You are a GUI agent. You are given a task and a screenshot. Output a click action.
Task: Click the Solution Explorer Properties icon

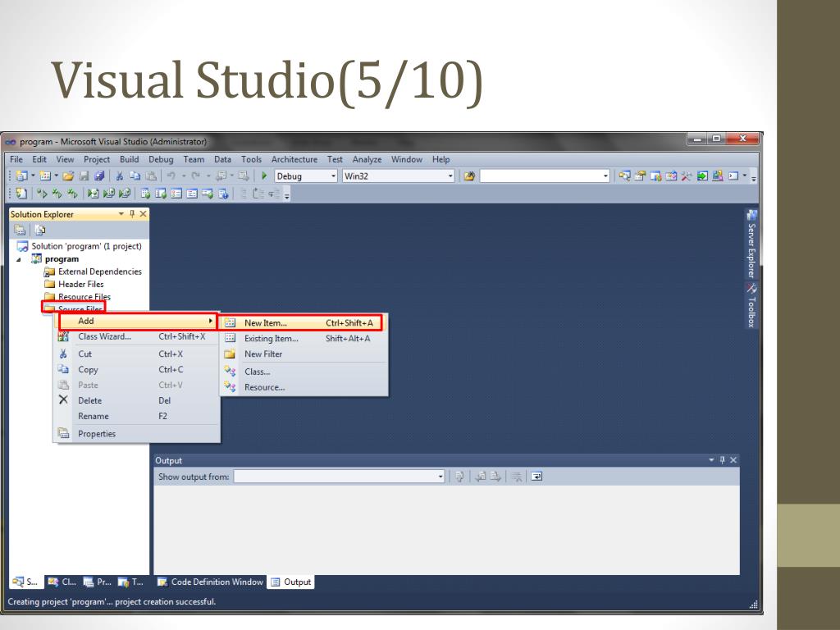coord(20,231)
